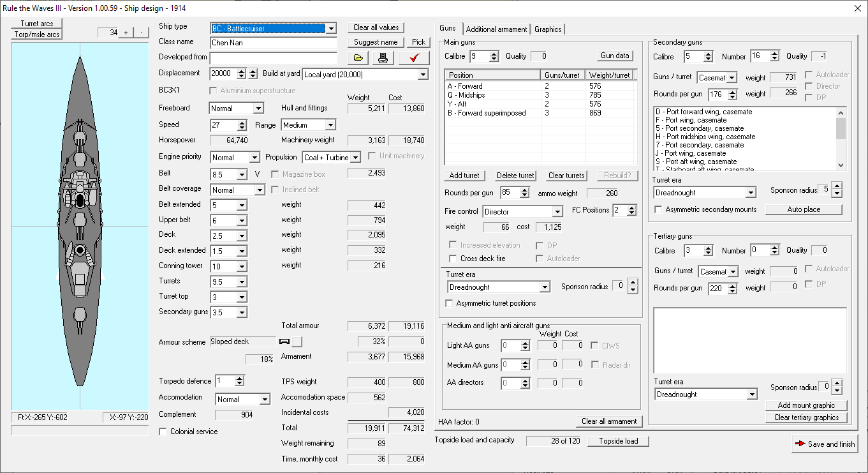Open the Propulsion Coal + Turbine dropdown

(x=355, y=157)
